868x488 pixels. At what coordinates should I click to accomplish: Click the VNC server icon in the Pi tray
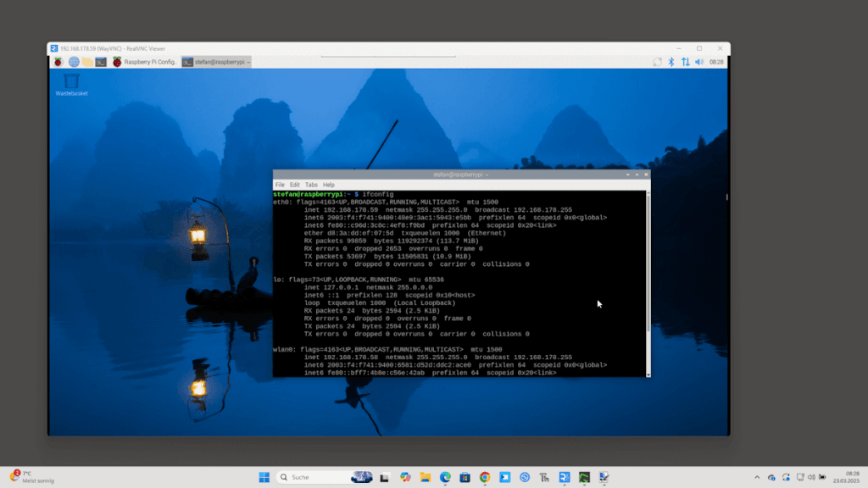pyautogui.click(x=658, y=62)
